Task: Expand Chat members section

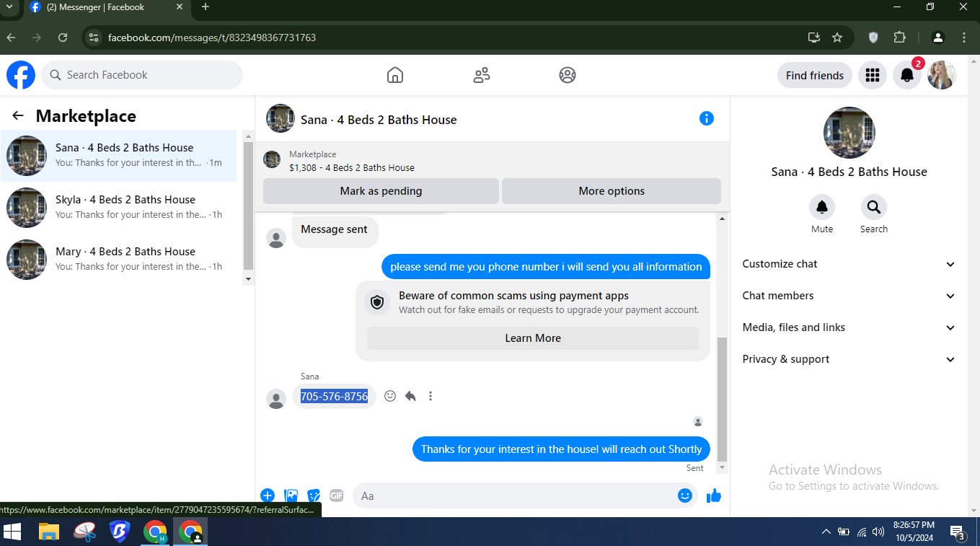Action: 849,296
